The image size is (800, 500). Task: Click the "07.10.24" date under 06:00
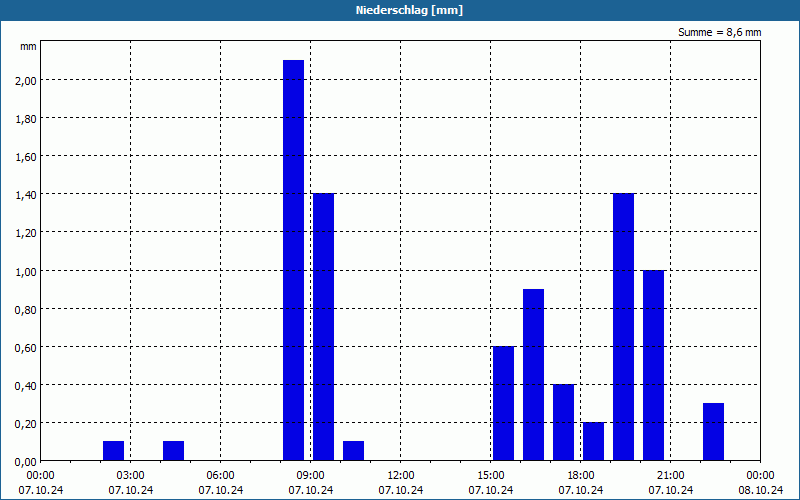tap(220, 490)
